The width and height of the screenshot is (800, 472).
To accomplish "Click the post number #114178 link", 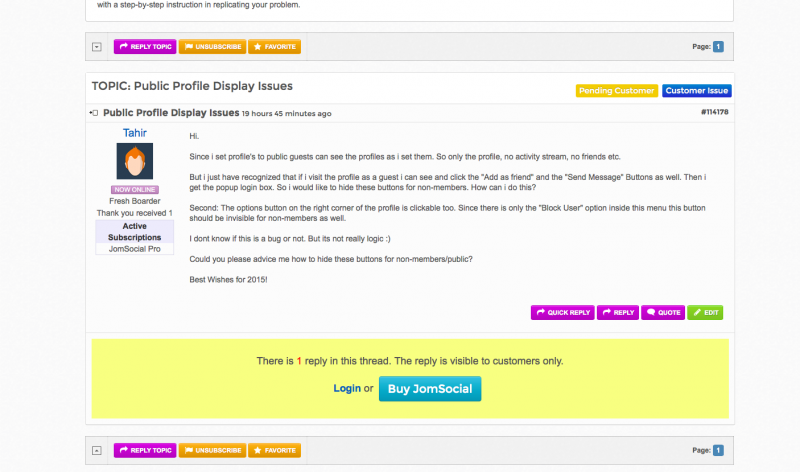I will coord(715,112).
